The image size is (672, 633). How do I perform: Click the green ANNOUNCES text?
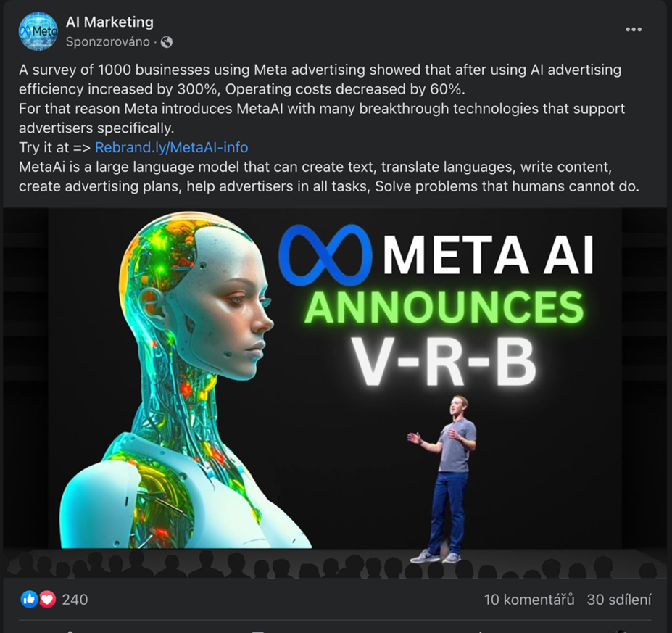pyautogui.click(x=444, y=307)
